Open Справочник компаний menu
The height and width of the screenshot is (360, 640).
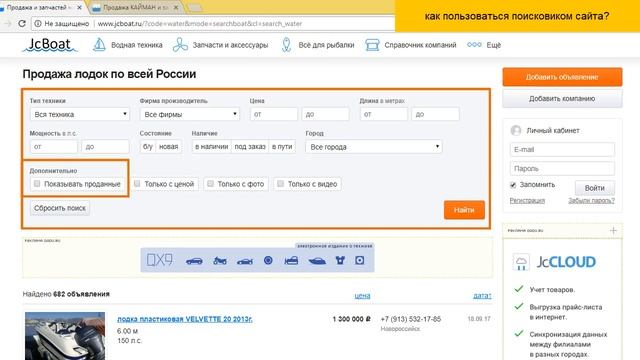[x=420, y=45]
